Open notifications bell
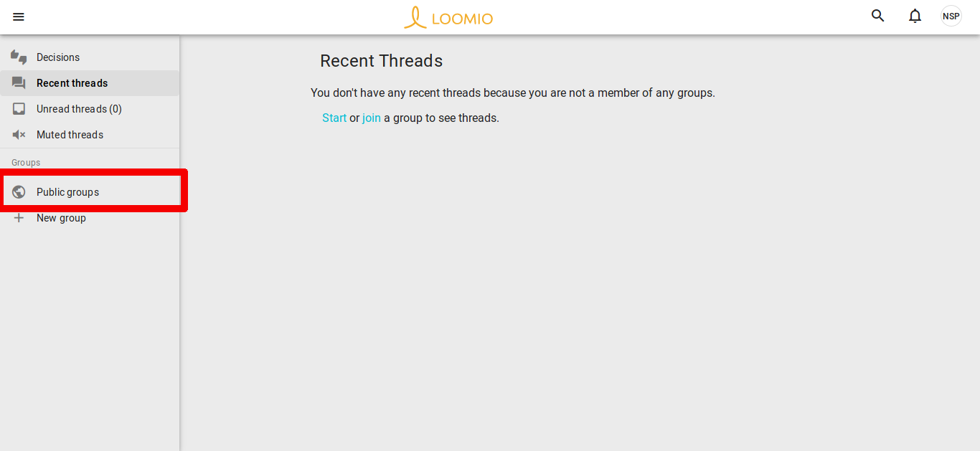Screen dimensions: 980x451 click(915, 16)
